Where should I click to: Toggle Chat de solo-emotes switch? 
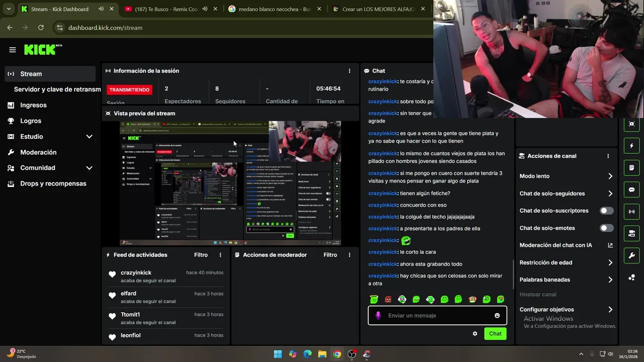click(607, 228)
